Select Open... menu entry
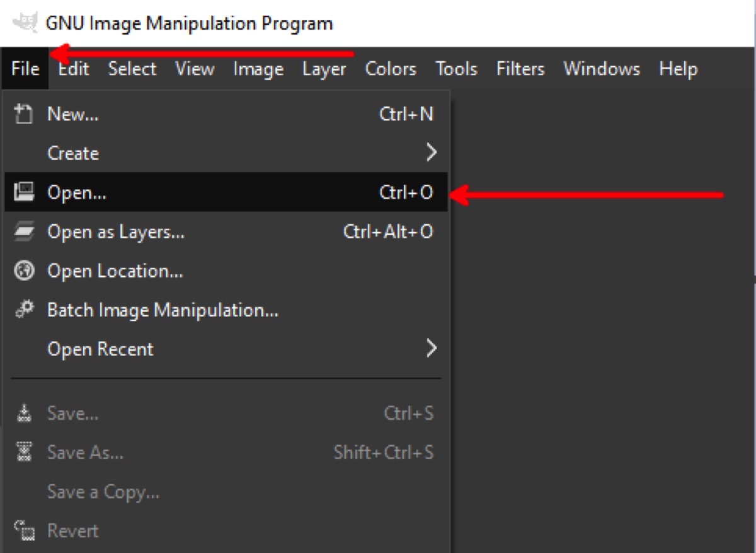The image size is (756, 553). [226, 192]
